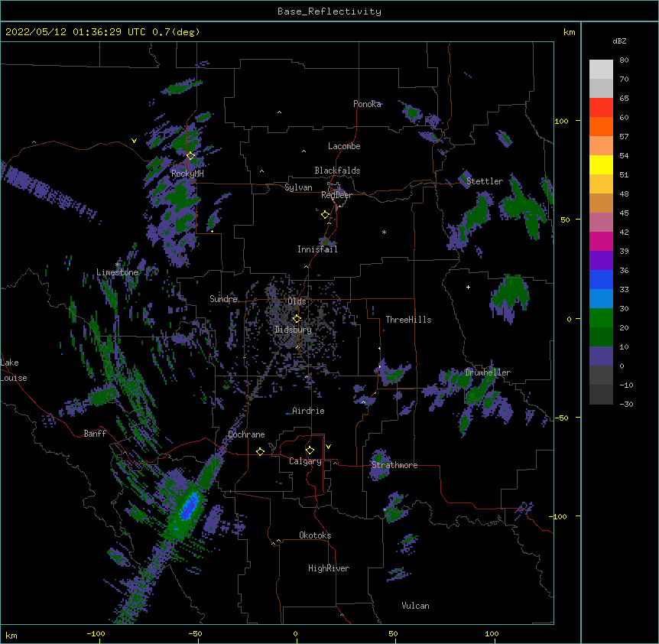Click the white asterisk marker beside Limestone
Viewport: 659px width, 644px height.
[x=118, y=265]
